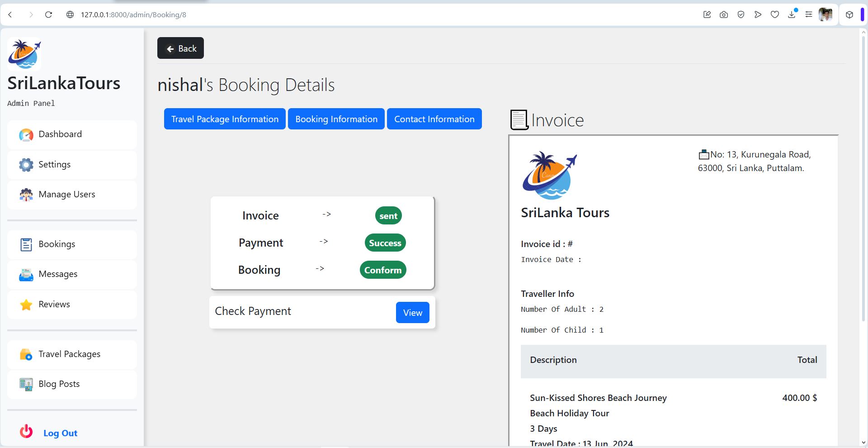Click the scrollbar down arrow
The width and height of the screenshot is (868, 448).
(863, 443)
